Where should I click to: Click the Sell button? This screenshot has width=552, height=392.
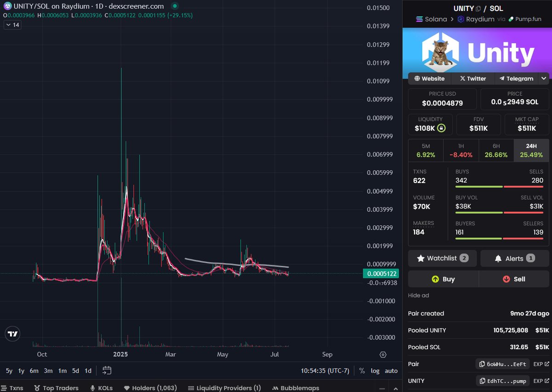(x=514, y=279)
